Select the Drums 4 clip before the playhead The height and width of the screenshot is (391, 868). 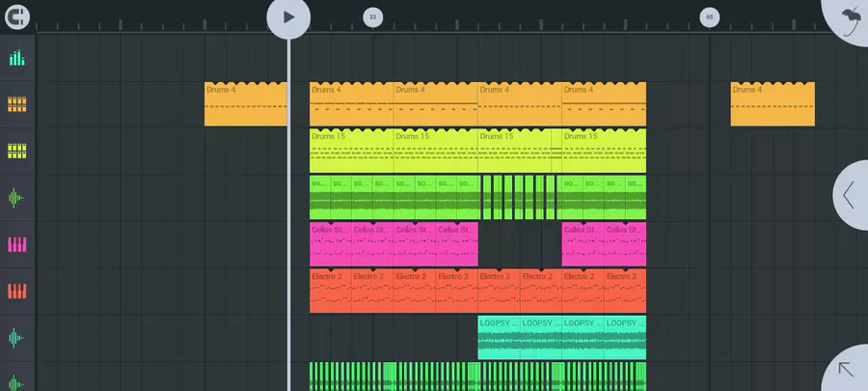tap(246, 104)
